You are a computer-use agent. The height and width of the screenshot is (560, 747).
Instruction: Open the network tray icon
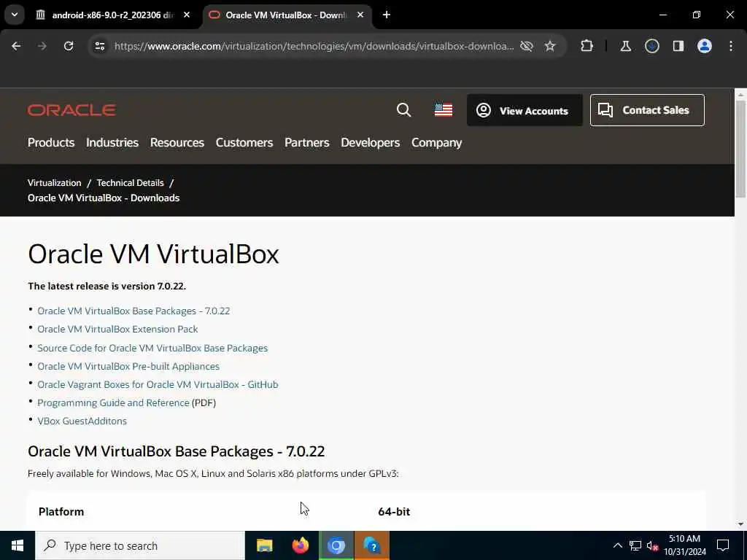point(635,545)
